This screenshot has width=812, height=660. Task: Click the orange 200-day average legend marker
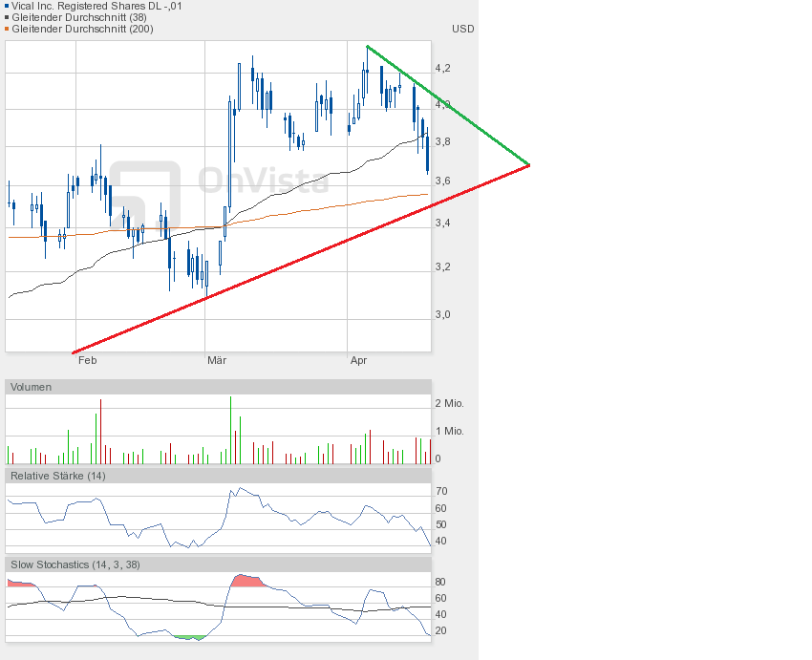[x=9, y=29]
